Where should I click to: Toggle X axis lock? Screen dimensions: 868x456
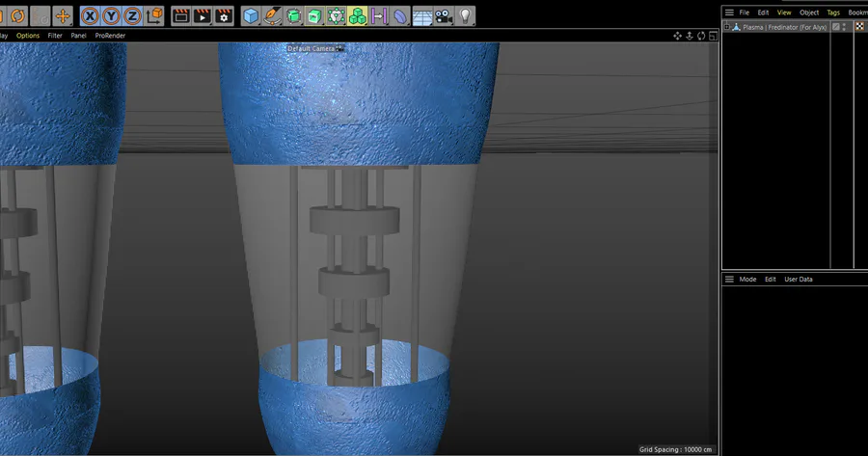click(x=90, y=16)
